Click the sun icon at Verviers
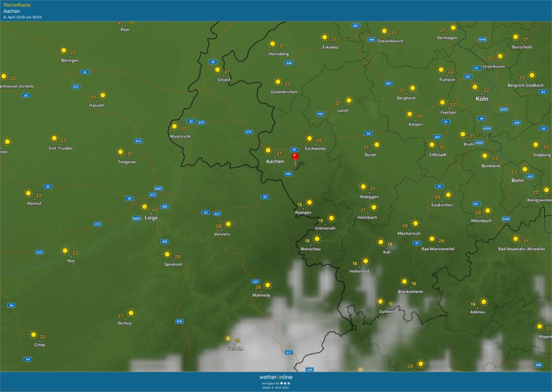 coord(229,224)
